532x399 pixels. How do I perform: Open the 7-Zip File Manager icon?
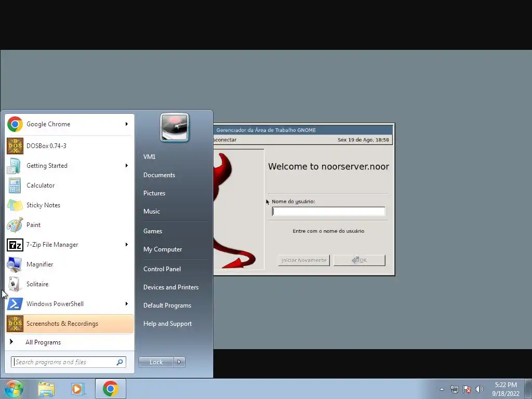click(x=15, y=245)
